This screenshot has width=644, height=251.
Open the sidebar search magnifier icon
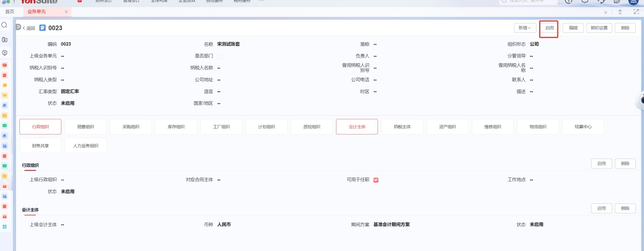4,25
